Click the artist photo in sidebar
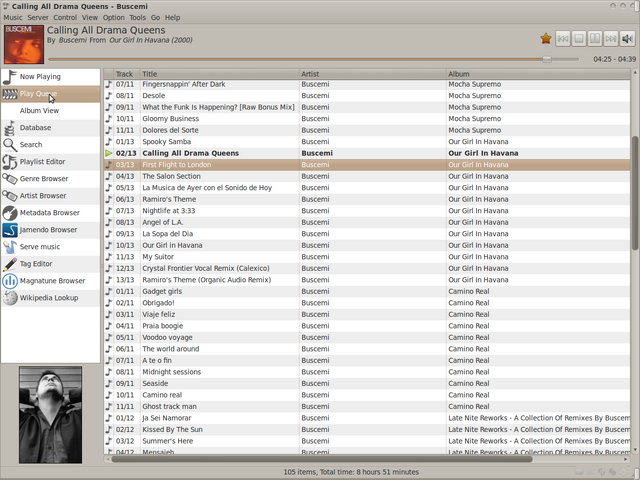 (x=51, y=415)
